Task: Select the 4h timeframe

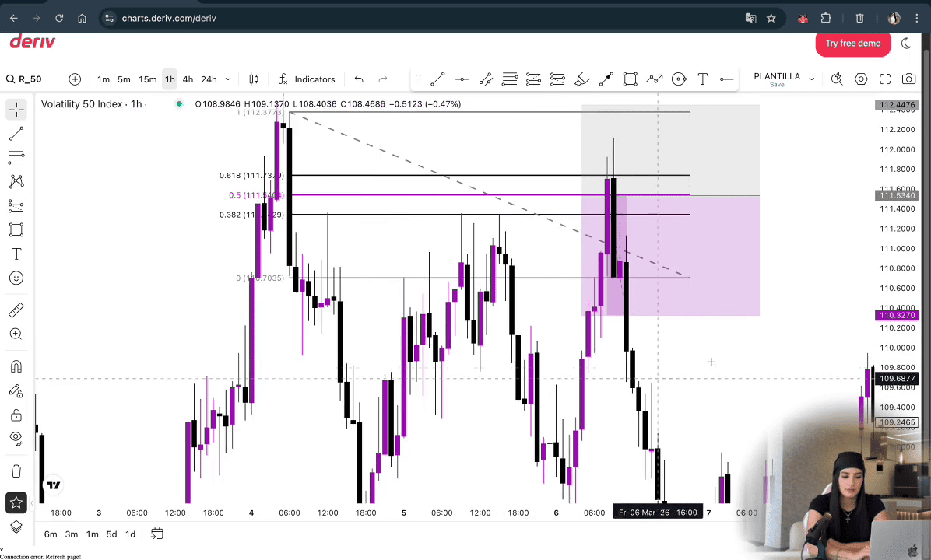Action: (x=188, y=79)
